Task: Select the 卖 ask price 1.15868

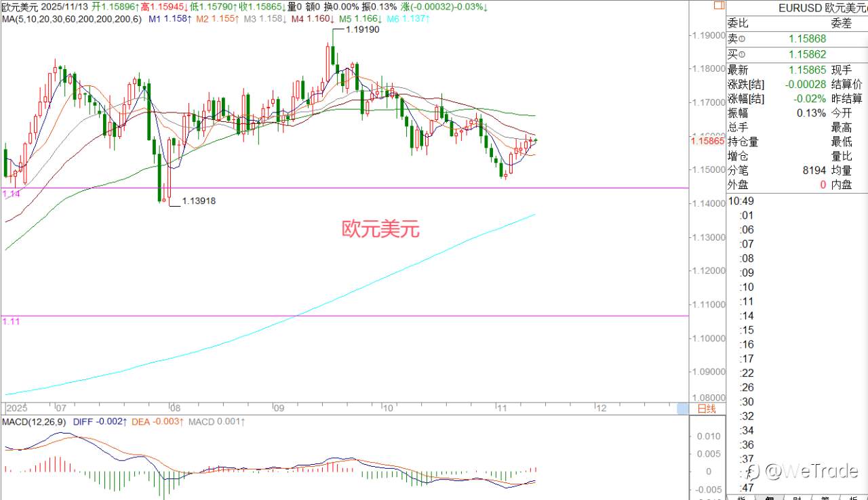Action: tap(808, 39)
